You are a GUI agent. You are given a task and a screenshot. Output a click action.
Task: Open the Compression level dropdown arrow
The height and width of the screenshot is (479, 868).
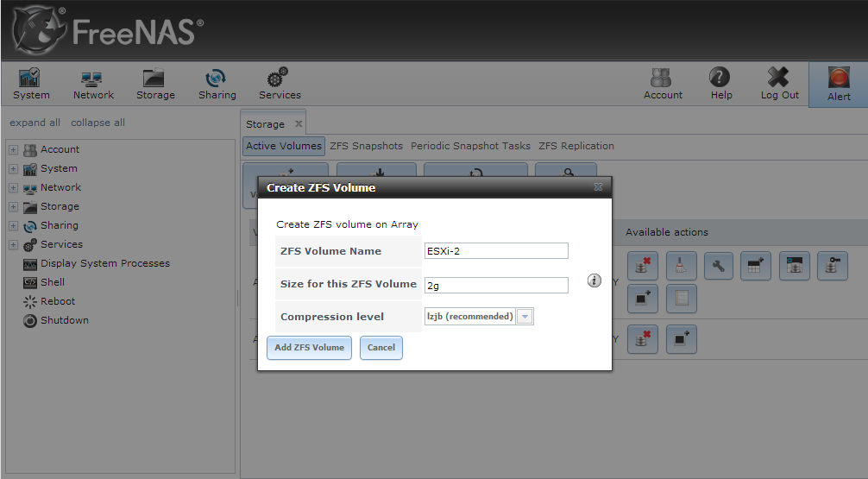click(x=525, y=317)
